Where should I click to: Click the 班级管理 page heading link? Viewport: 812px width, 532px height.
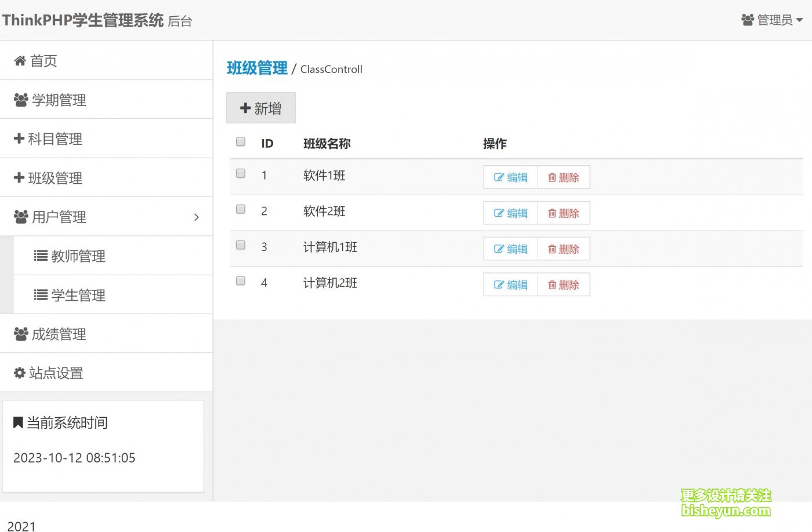257,68
